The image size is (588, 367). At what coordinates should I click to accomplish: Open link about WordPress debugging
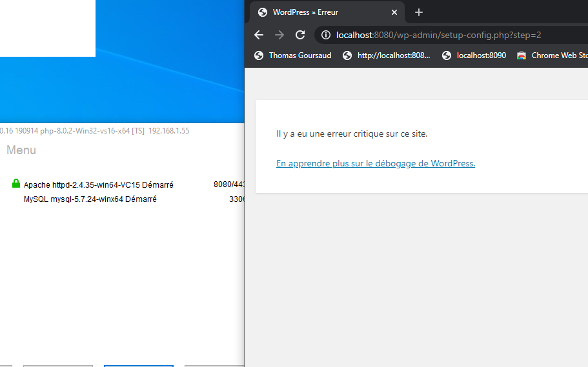pos(376,163)
